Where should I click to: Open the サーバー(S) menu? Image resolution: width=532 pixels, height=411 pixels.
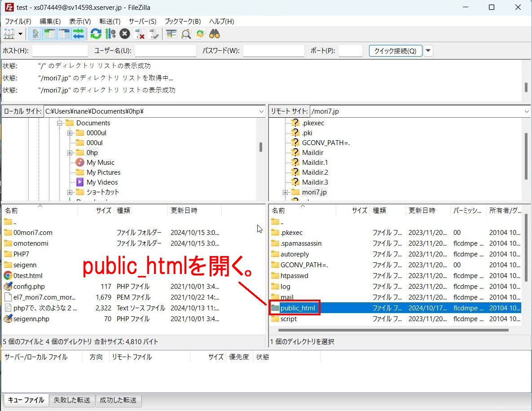point(142,22)
